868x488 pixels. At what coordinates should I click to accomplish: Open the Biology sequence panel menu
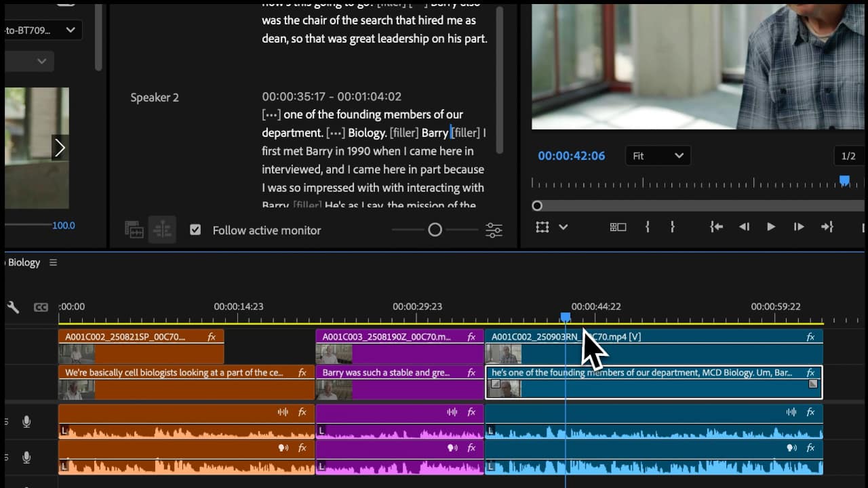[53, 262]
